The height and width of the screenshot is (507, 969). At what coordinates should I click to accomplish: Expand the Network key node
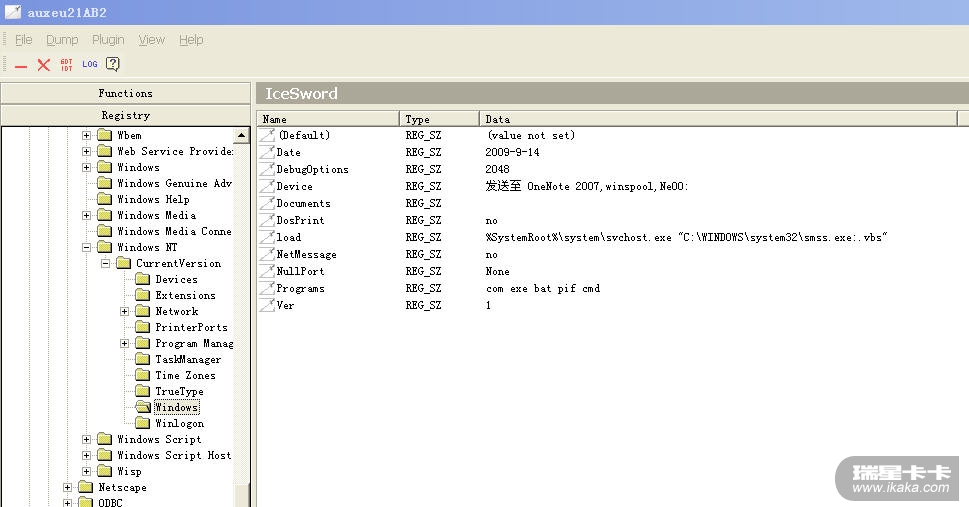click(125, 311)
